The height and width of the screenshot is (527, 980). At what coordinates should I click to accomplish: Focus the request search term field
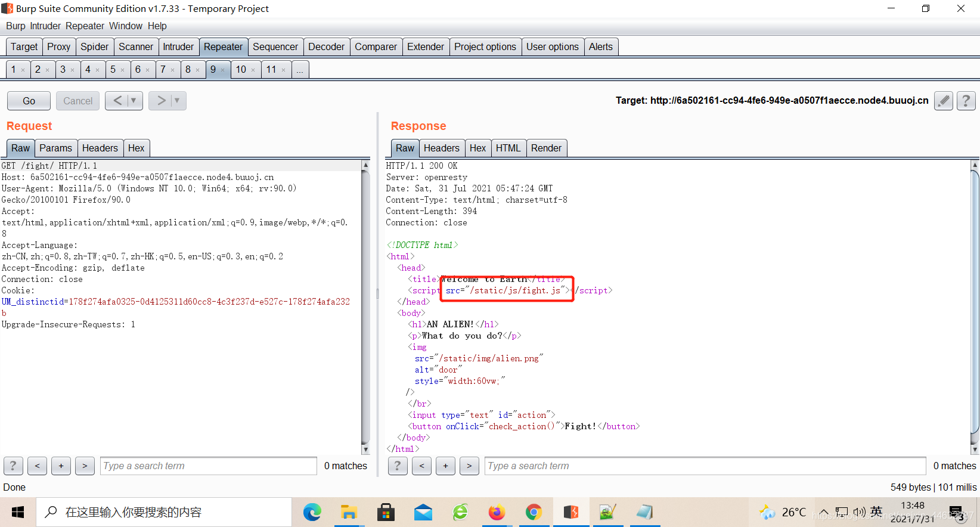point(209,466)
